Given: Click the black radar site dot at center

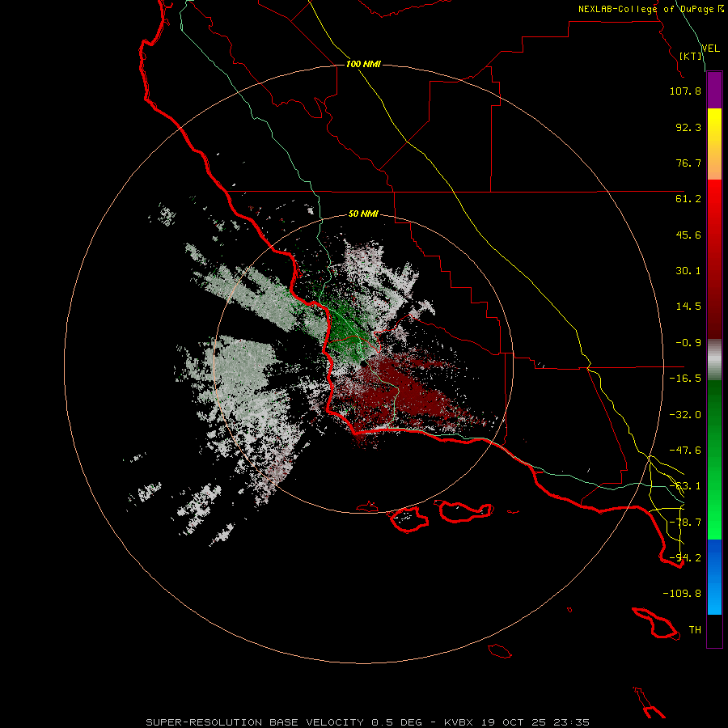Looking at the screenshot, I should click(363, 365).
